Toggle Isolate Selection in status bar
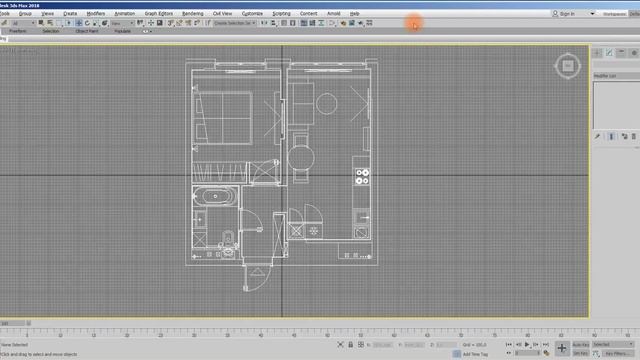 [x=340, y=344]
